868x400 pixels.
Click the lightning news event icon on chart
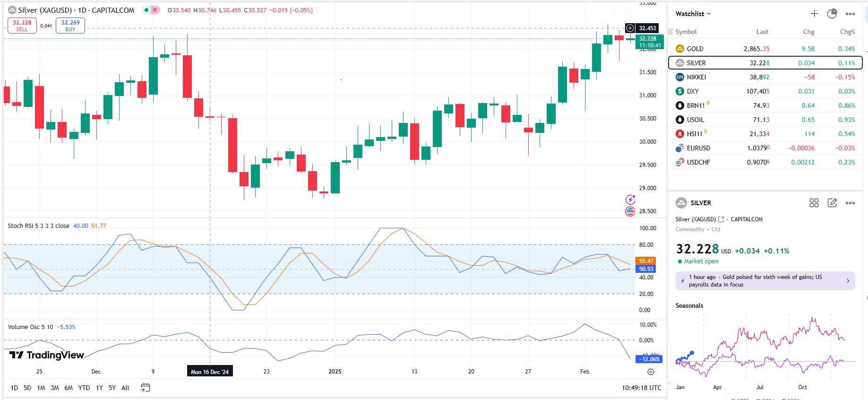630,200
